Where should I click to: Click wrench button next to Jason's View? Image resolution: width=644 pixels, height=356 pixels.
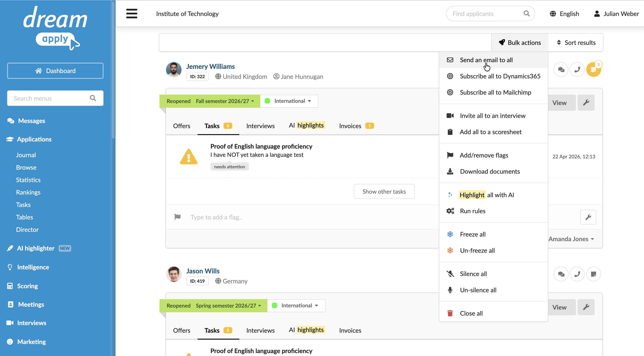[x=586, y=307]
